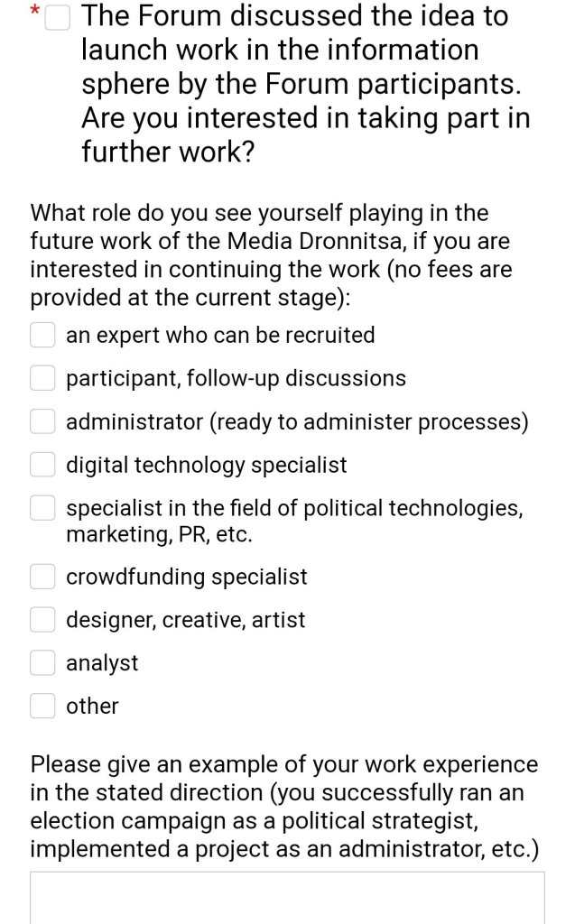Check the further work interest checkbox

click(x=58, y=16)
